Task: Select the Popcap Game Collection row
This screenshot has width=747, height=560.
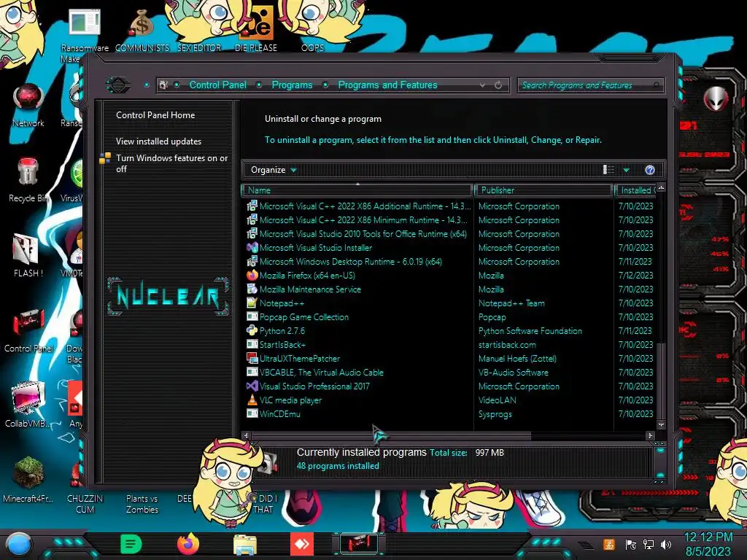Action: tap(450, 316)
